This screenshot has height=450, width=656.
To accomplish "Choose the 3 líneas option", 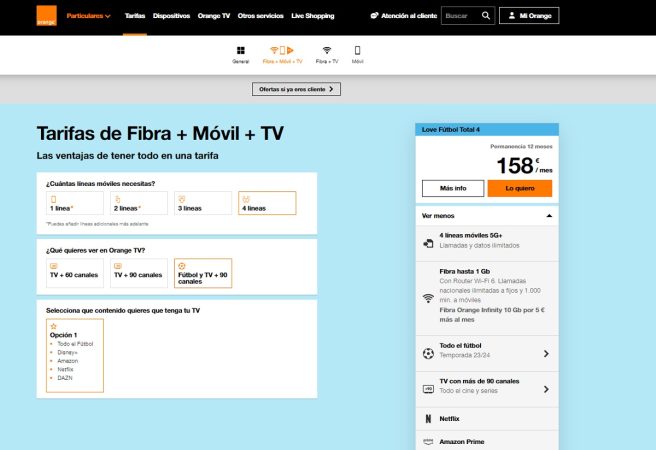I will pyautogui.click(x=202, y=203).
